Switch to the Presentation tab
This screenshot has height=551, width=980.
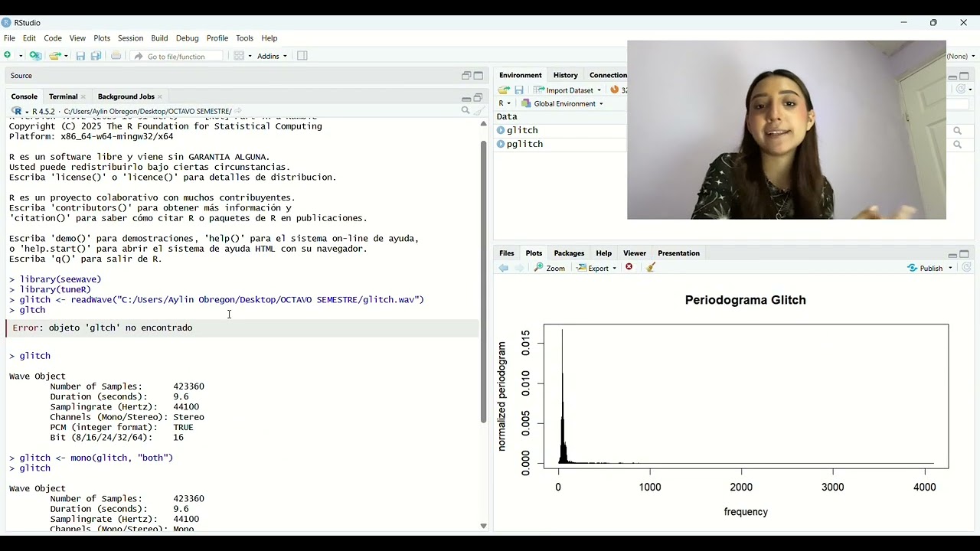678,253
